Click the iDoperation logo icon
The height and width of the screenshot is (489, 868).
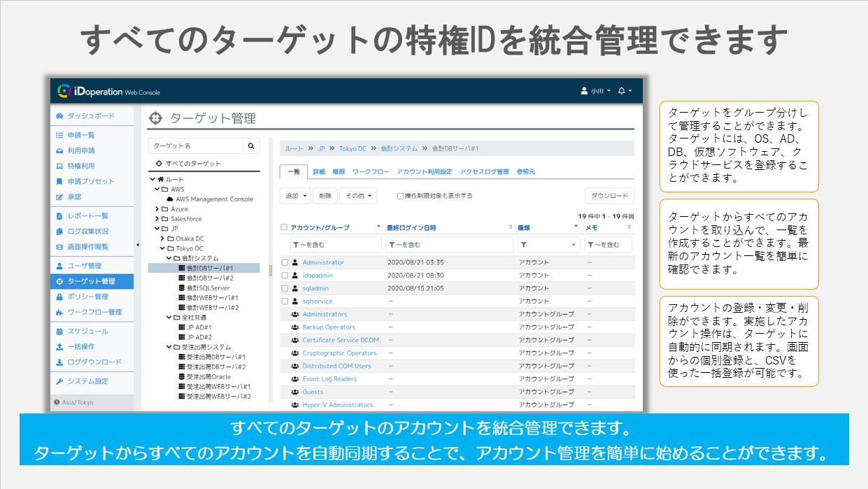pos(64,91)
